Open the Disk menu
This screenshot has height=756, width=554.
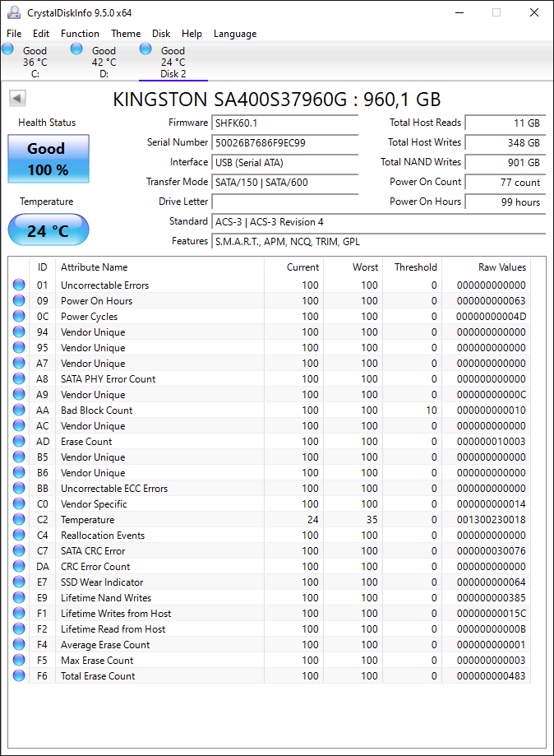[161, 34]
